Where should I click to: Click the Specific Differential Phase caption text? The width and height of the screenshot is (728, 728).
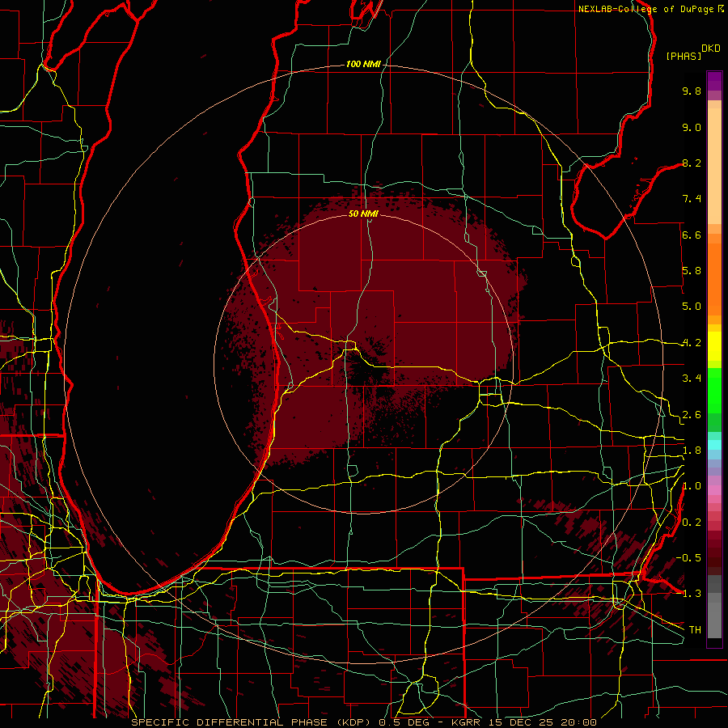tap(251, 722)
